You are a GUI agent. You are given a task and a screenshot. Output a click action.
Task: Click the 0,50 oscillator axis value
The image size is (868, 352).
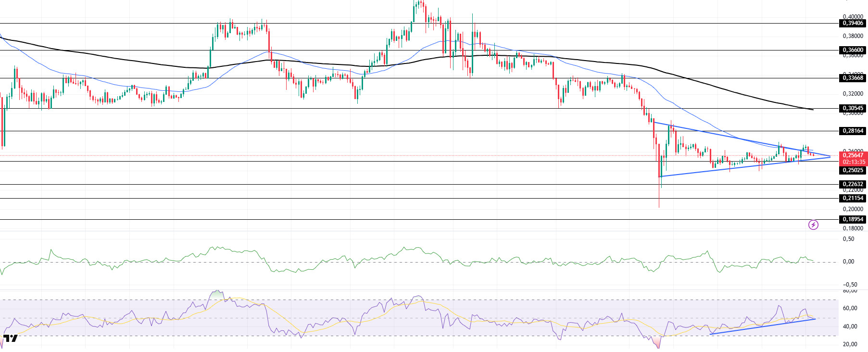[849, 239]
